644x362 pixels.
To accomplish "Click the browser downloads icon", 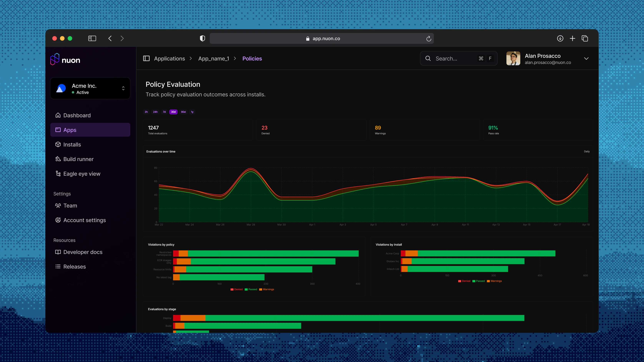I will tap(560, 38).
